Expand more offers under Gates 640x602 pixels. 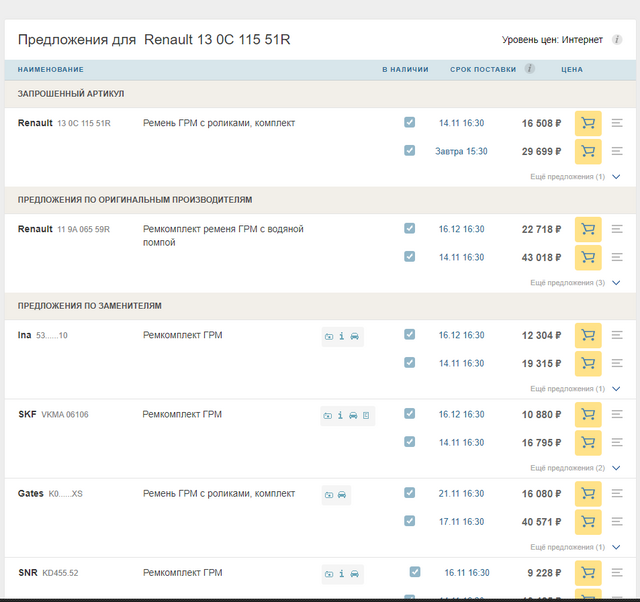tap(575, 547)
